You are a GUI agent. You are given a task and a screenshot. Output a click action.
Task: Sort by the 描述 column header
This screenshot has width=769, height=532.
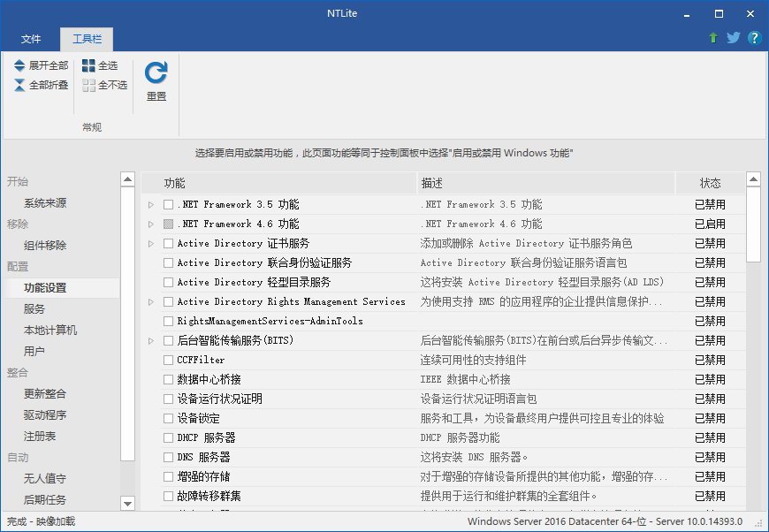coord(546,184)
